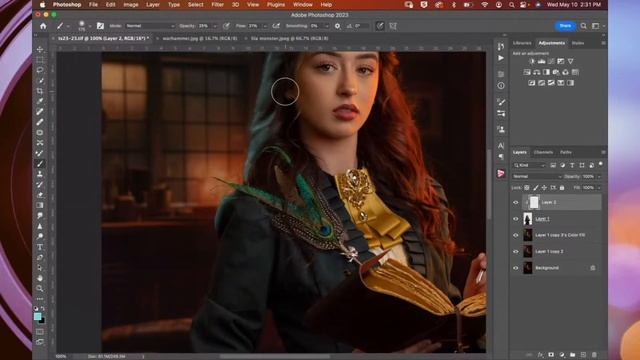Open the History panel icon
Viewport: 640px width, 360px height.
point(501,47)
